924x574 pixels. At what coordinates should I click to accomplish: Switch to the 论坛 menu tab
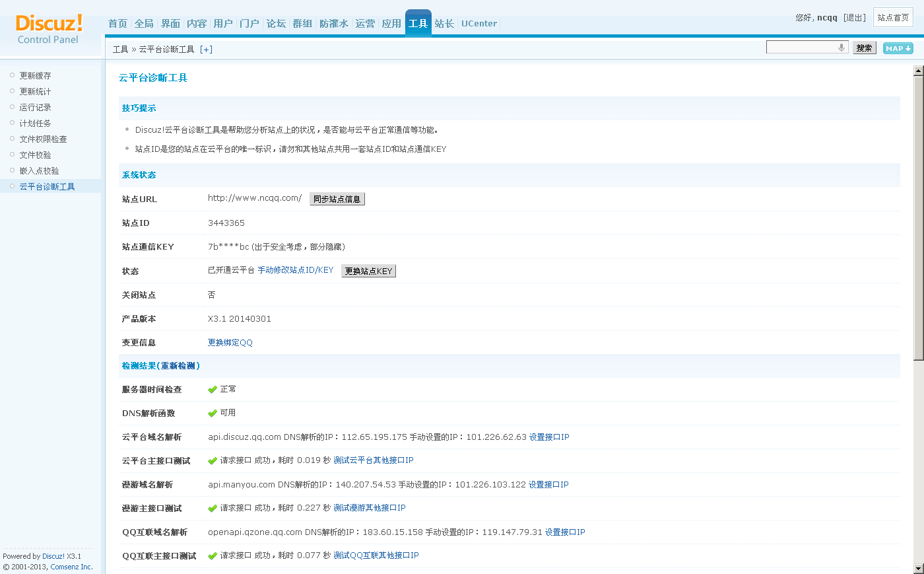(276, 24)
